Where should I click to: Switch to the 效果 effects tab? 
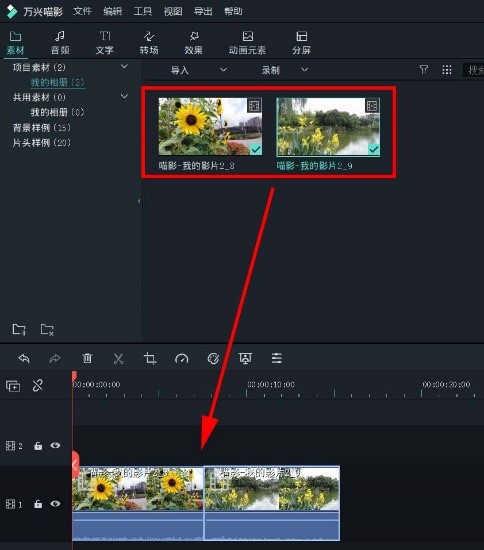194,43
